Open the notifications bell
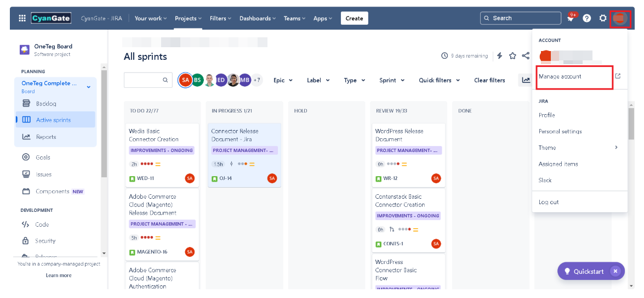The image size is (644, 298). [x=571, y=19]
